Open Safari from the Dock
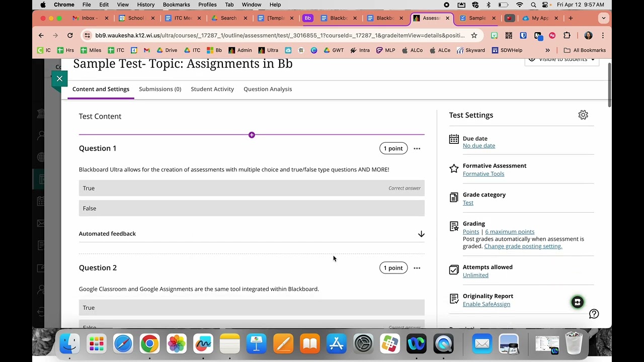Image resolution: width=644 pixels, height=362 pixels. [x=123, y=344]
